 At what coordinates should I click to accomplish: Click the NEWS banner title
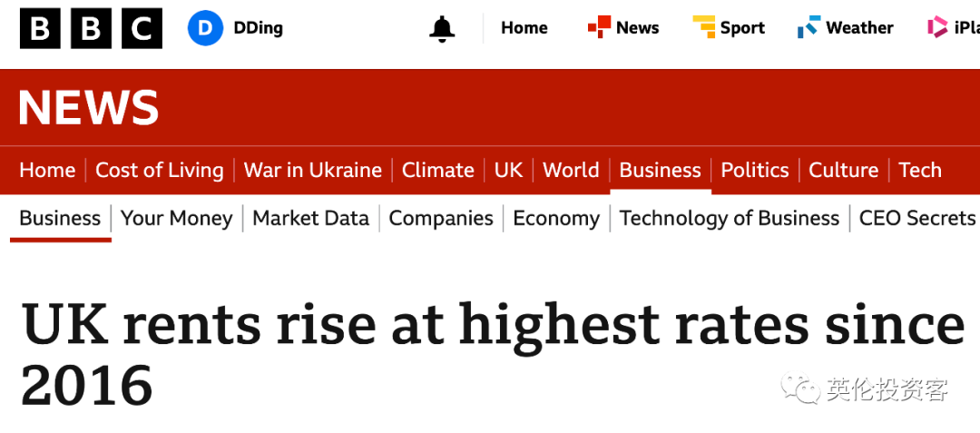click(89, 108)
